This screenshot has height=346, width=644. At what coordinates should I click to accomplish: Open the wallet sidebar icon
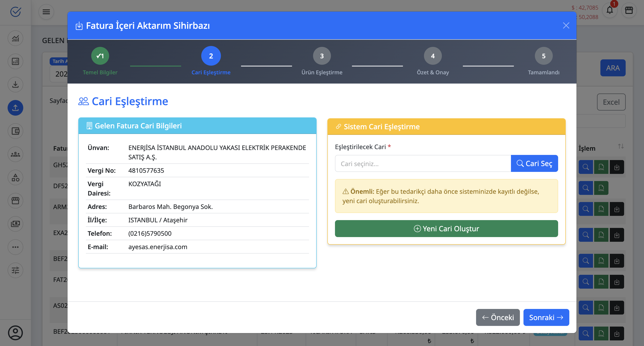(x=15, y=131)
